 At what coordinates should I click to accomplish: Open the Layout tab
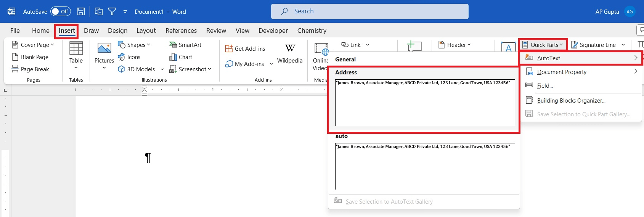coord(146,31)
